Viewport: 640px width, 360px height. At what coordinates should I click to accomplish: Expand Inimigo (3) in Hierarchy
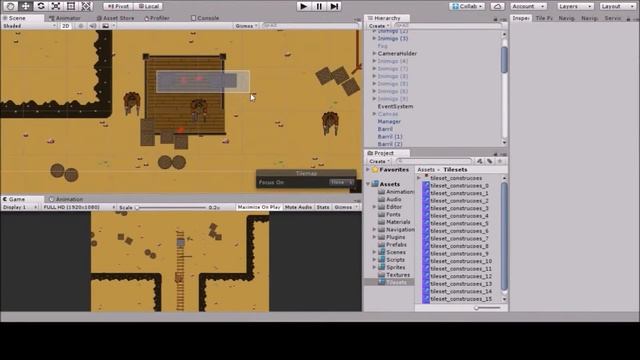pyautogui.click(x=374, y=38)
